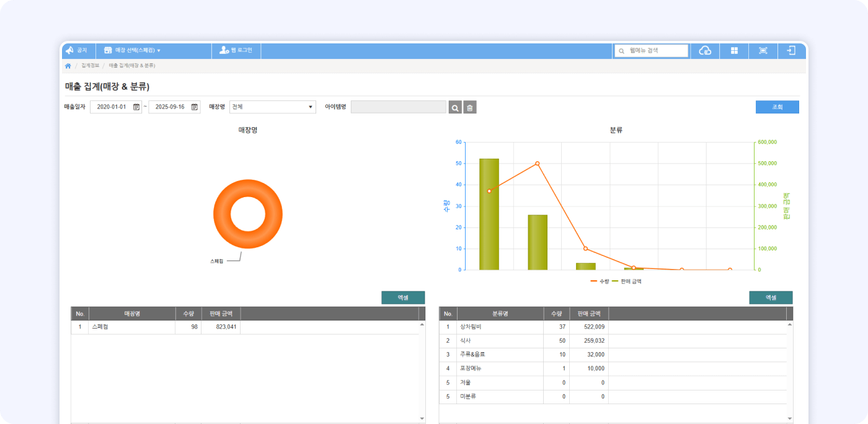Screen dimensions: 868x424
Task: Clear item name with the trash icon
Action: point(470,108)
